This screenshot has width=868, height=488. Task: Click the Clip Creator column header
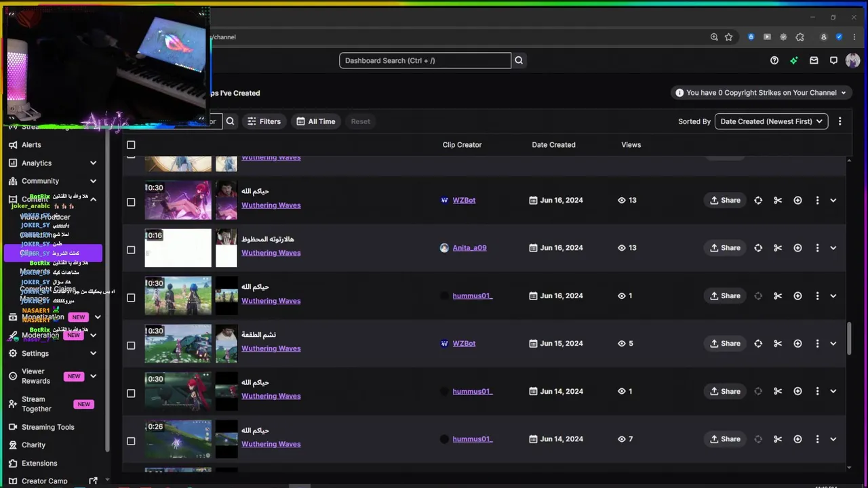point(462,145)
